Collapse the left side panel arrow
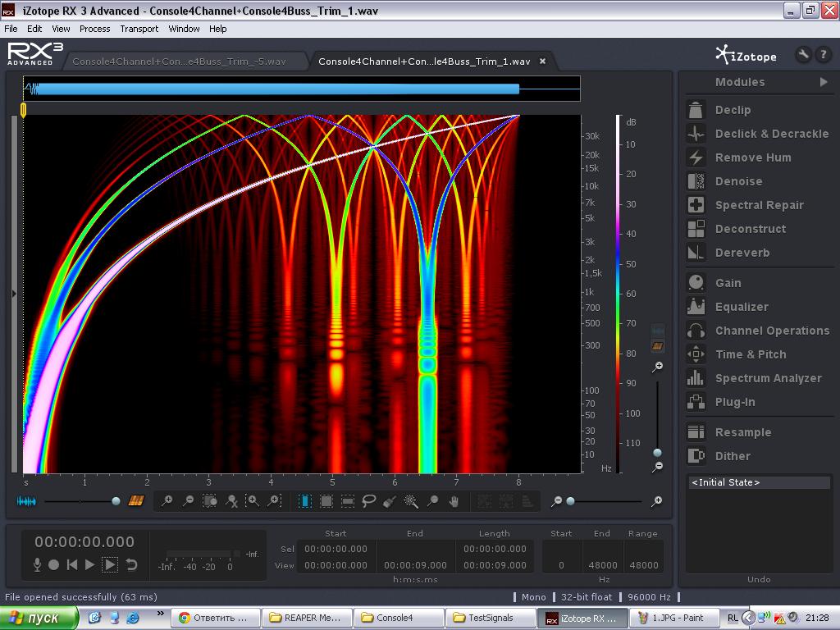The image size is (840, 630). (14, 293)
